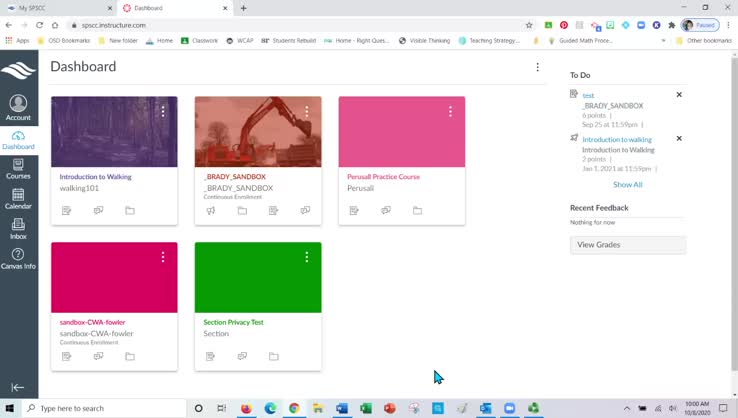
Task: Click the _BRADY_SANDBOX excavator card image
Action: pyautogui.click(x=258, y=132)
